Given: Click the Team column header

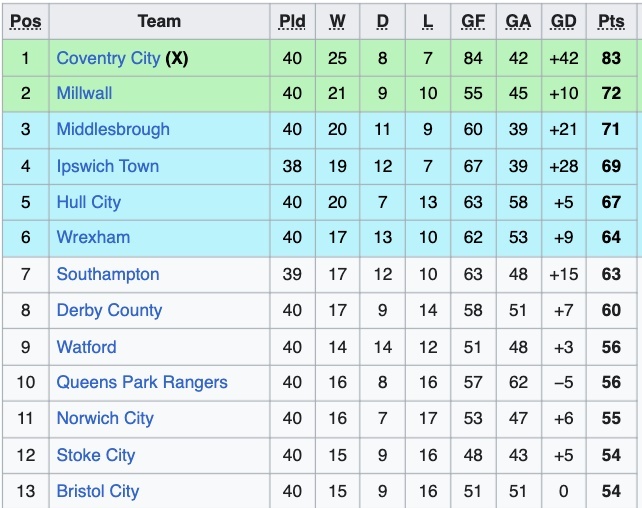Looking at the screenshot, I should [159, 21].
